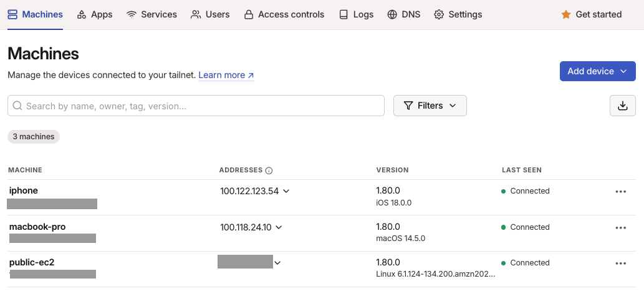Viewport: 644px width, 291px height.
Task: Open the three-dot menu for macbook-pro
Action: tap(620, 228)
